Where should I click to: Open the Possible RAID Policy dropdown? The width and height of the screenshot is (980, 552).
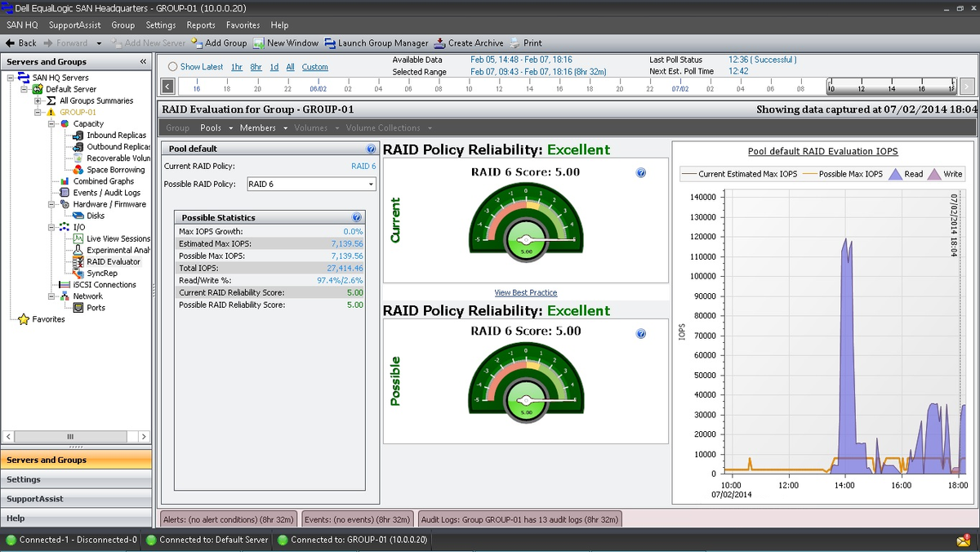coord(370,185)
